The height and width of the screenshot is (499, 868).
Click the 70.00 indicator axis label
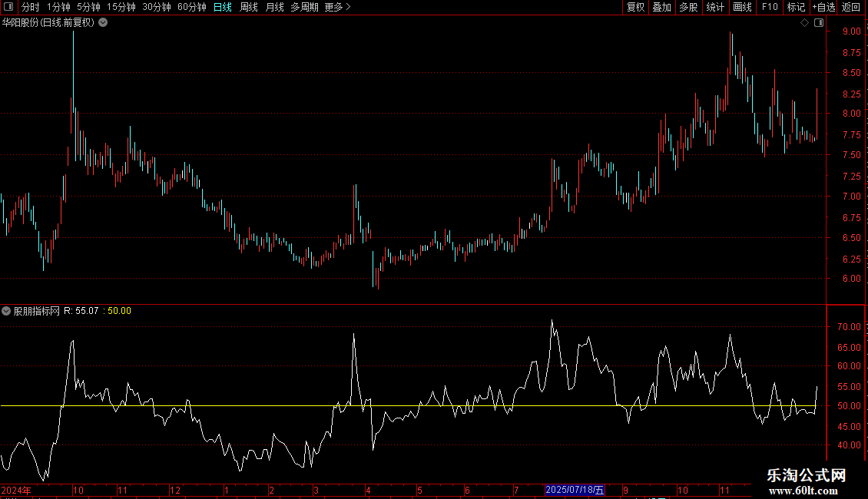click(849, 327)
